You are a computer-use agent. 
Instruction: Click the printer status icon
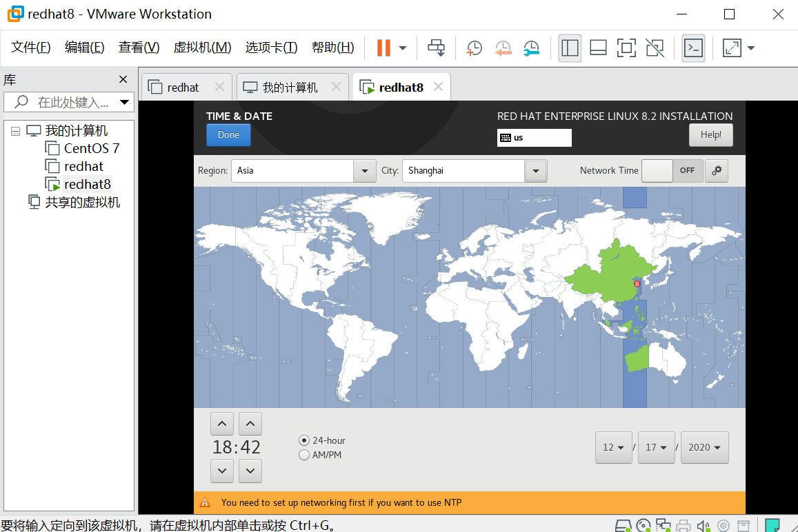[x=684, y=525]
